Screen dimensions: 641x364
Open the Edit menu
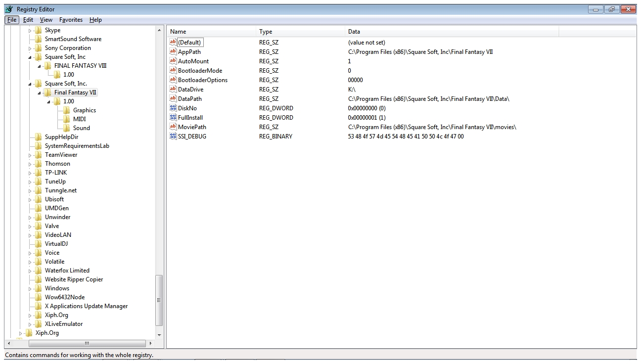(x=28, y=20)
